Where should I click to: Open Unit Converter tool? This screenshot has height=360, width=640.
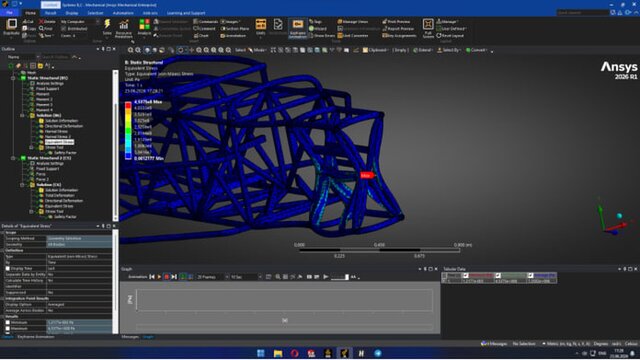353,36
